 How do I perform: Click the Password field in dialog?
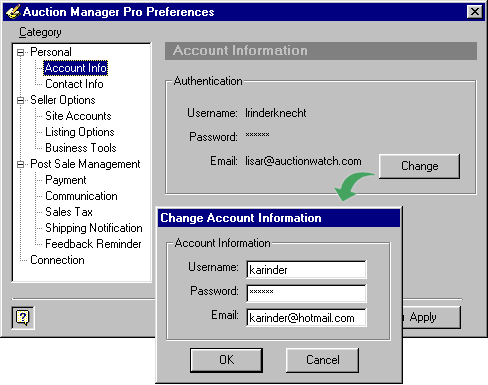click(306, 293)
